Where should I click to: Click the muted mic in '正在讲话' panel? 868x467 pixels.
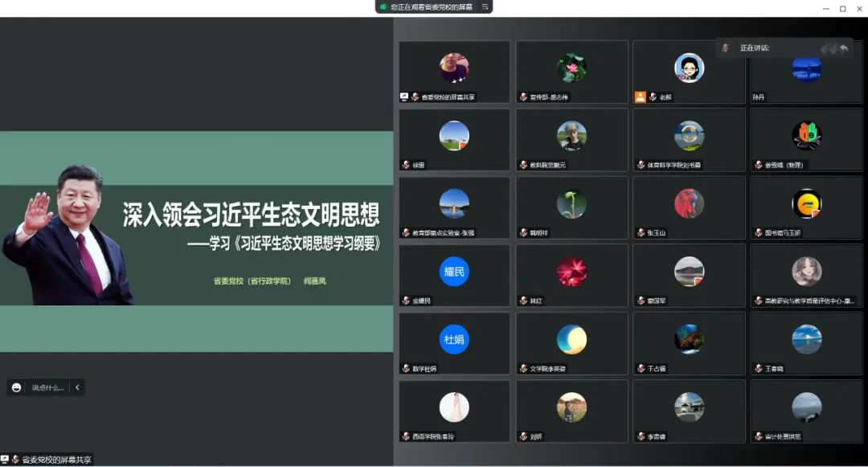726,48
